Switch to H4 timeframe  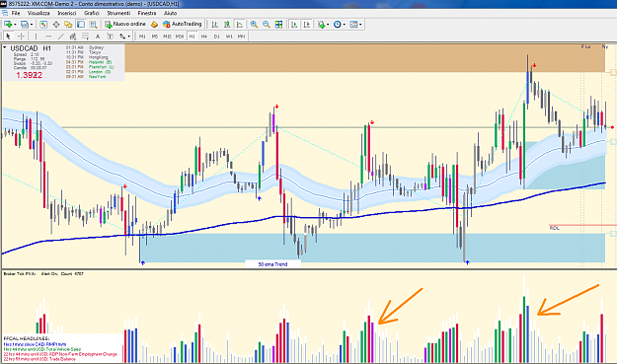(203, 36)
